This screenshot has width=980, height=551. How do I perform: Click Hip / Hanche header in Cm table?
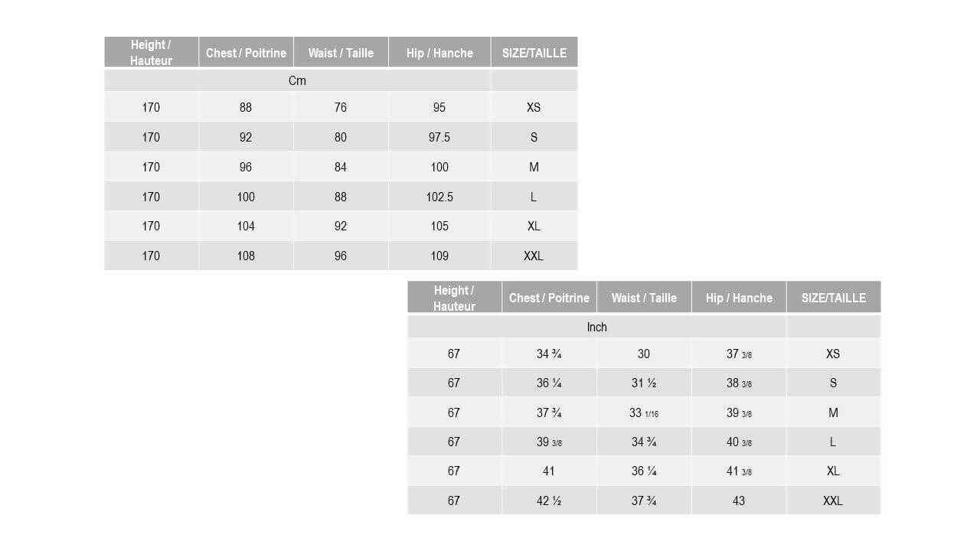(439, 53)
